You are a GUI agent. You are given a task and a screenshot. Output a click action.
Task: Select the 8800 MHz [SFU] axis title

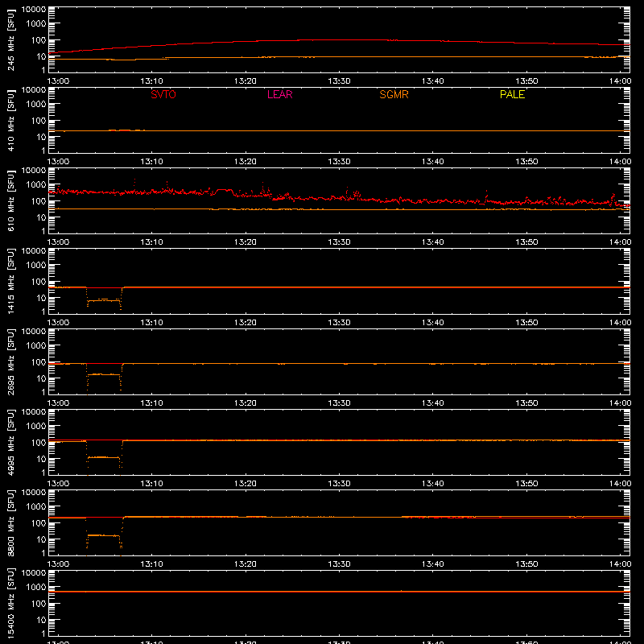pyautogui.click(x=11, y=522)
